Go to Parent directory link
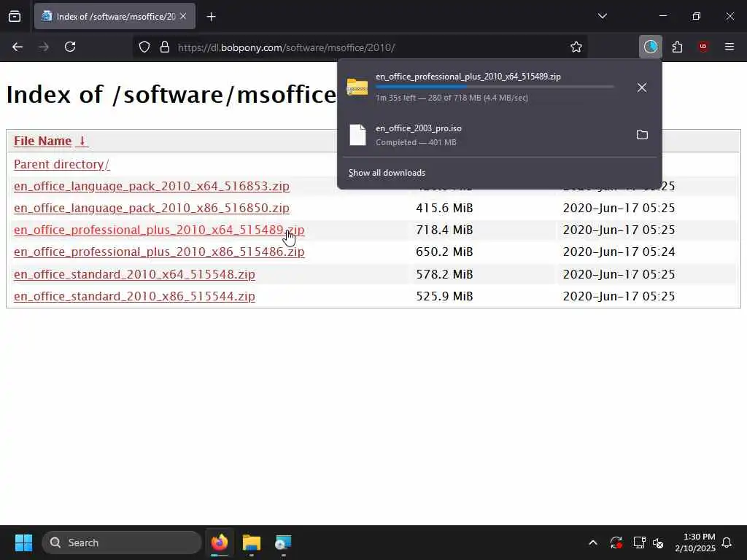Screen dimensions: 747x560 tap(61, 164)
